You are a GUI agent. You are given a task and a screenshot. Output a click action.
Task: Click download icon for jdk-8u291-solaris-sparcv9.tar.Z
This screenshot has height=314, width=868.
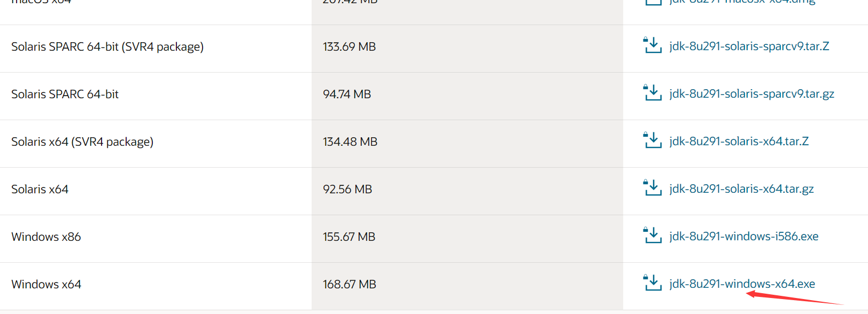[x=653, y=46]
